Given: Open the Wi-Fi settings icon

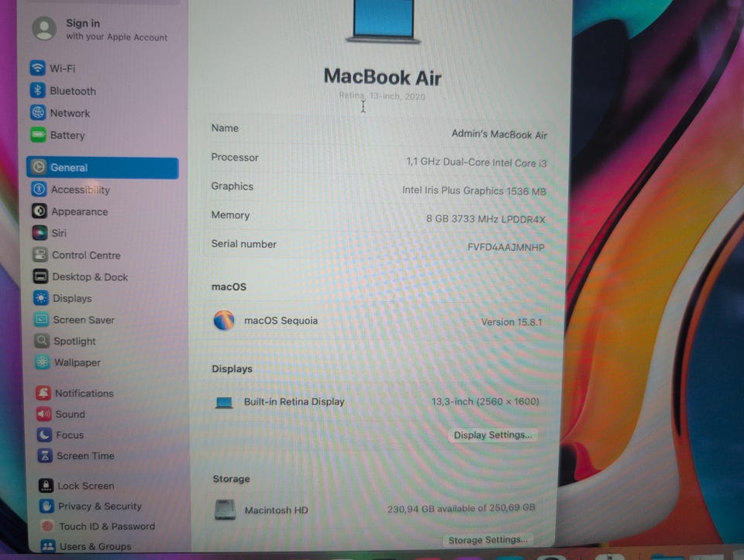Looking at the screenshot, I should (37, 68).
